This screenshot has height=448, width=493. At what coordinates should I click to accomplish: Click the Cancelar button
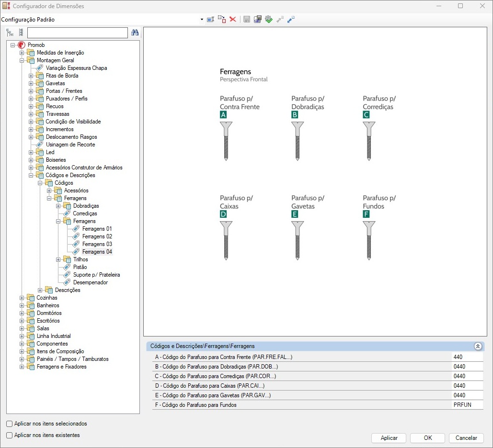click(466, 438)
